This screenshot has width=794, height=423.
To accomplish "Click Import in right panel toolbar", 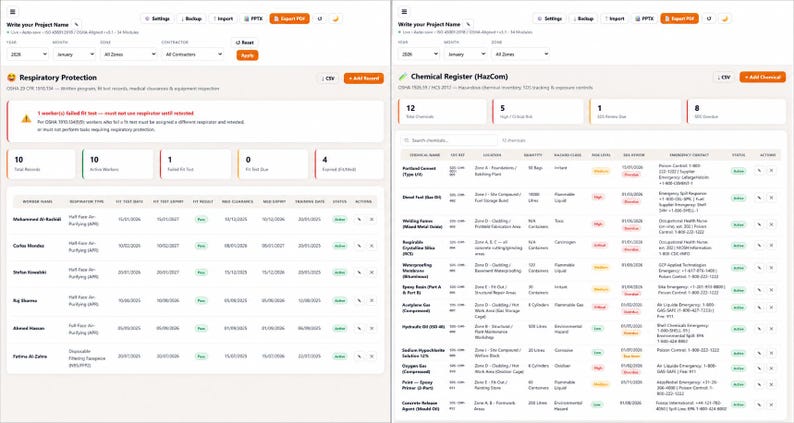I will click(x=615, y=19).
